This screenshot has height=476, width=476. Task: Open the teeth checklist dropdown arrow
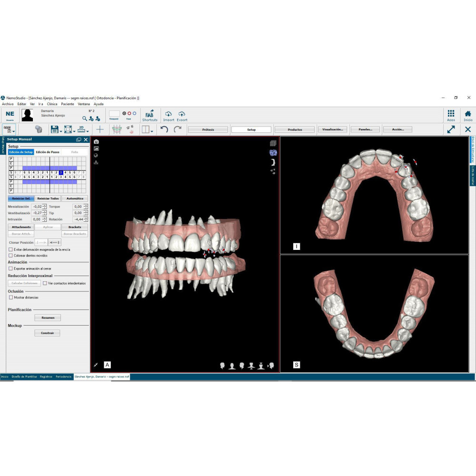(14, 131)
